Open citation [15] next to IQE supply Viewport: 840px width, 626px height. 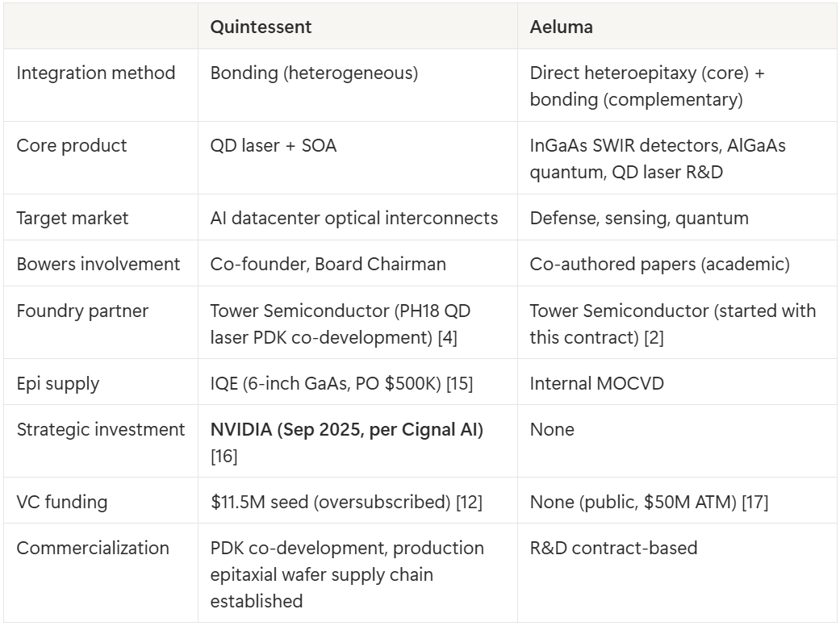click(461, 383)
